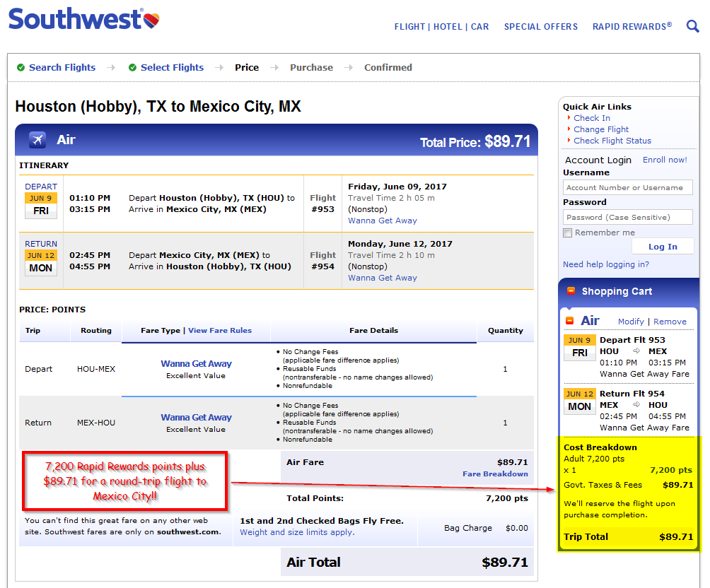
Task: Click Purchase step label
Action: coord(312,67)
